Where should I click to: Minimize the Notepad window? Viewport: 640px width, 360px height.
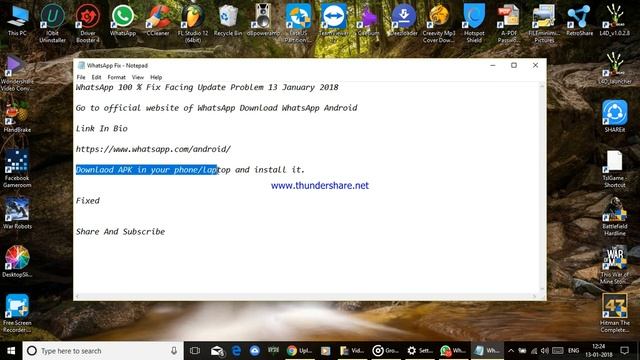[493, 65]
